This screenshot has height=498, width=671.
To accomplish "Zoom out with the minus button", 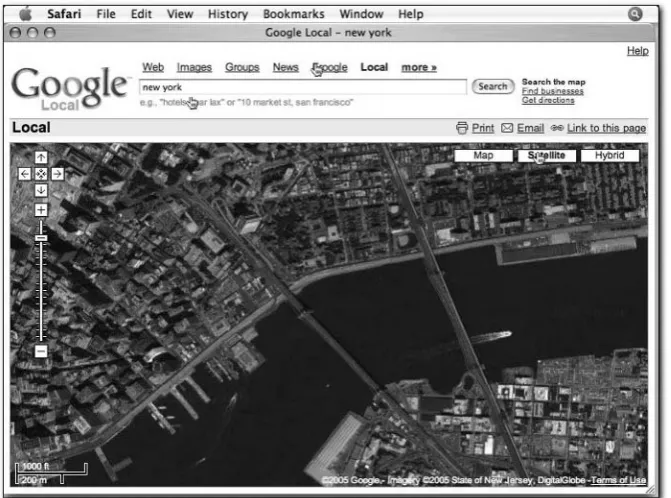I will 41,351.
